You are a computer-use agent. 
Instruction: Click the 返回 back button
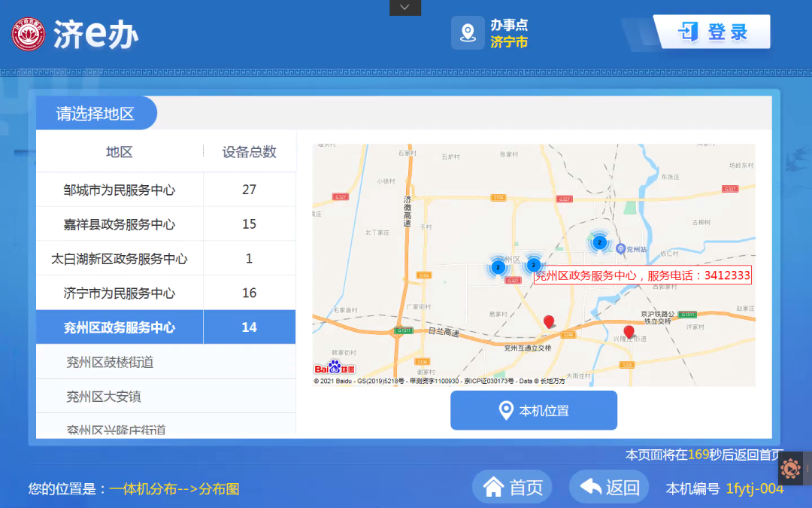(x=609, y=487)
